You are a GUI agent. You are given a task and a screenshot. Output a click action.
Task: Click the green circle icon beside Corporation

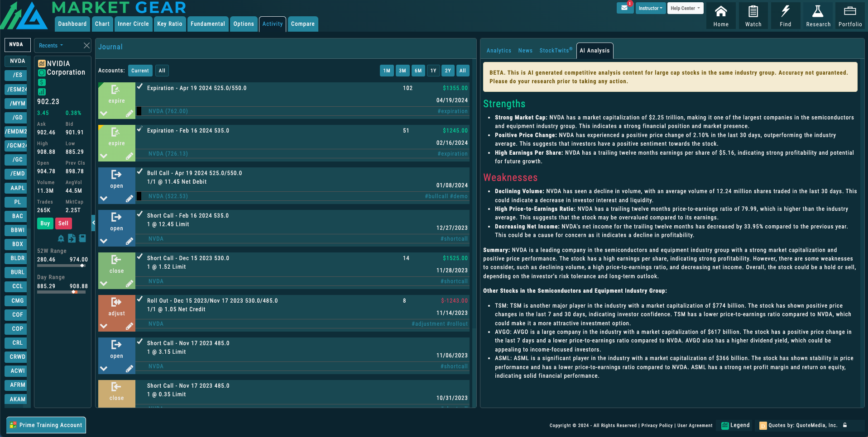(42, 73)
